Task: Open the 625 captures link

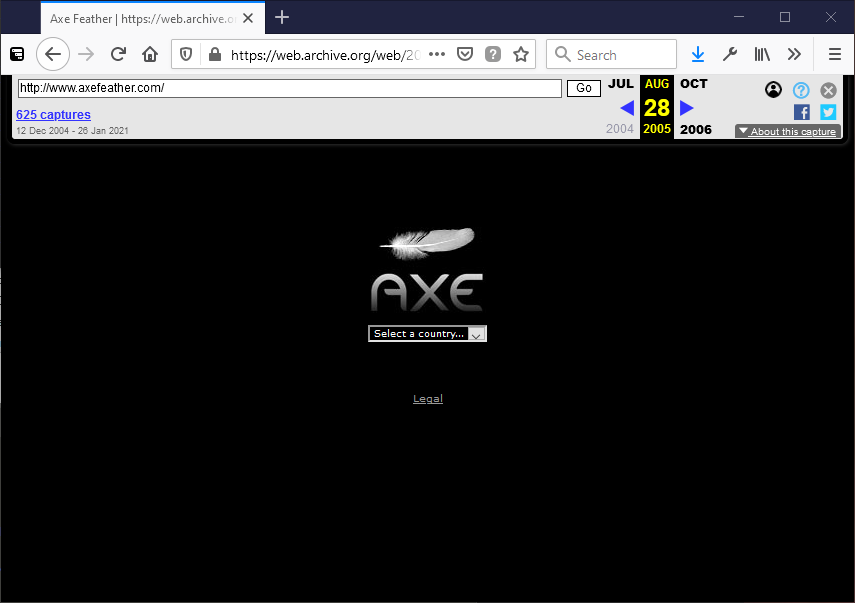Action: point(53,114)
